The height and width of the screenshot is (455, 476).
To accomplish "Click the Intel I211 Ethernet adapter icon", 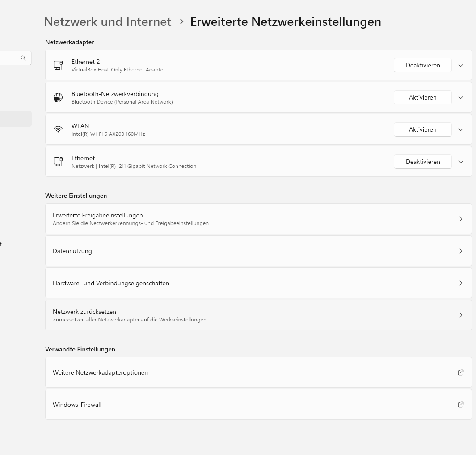I will 58,162.
